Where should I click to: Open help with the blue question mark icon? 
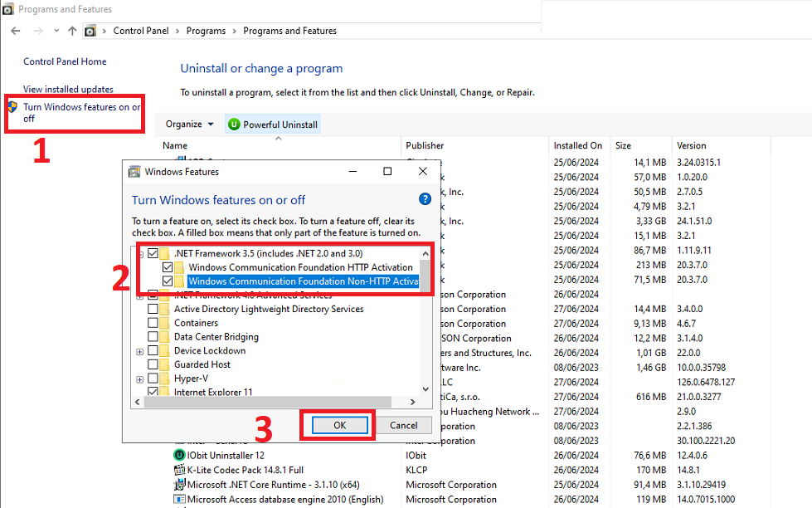click(425, 199)
